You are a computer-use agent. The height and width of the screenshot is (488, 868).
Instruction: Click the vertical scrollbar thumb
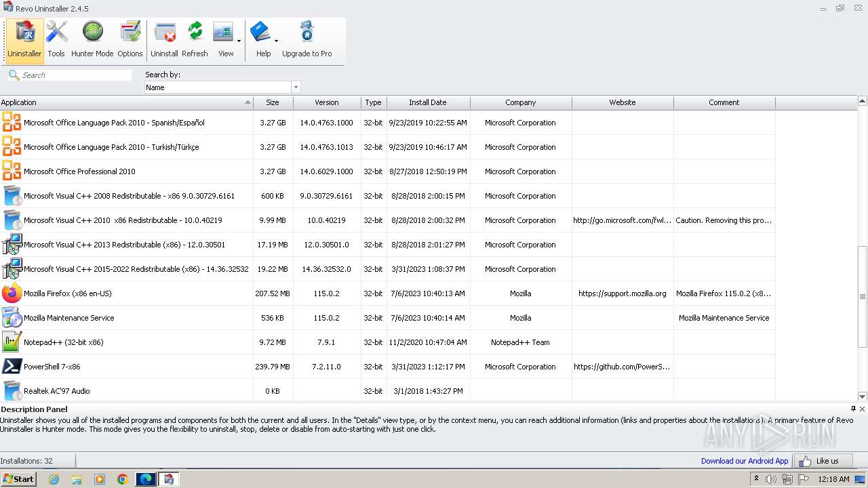click(x=863, y=297)
